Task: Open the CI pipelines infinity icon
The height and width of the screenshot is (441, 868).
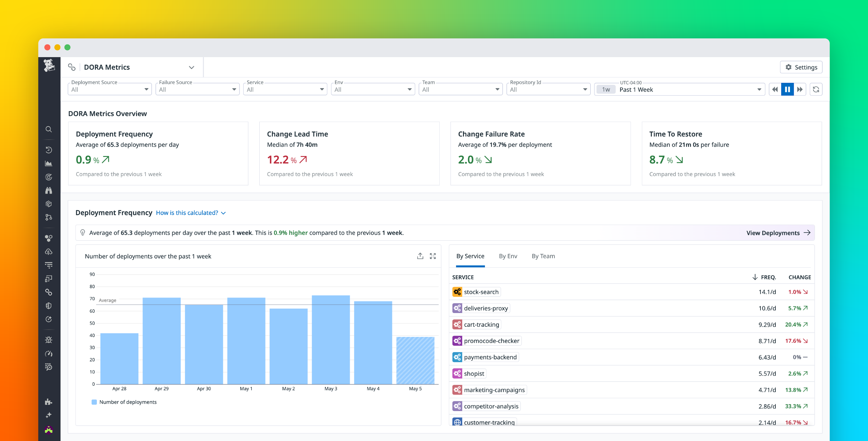Action: click(x=49, y=292)
